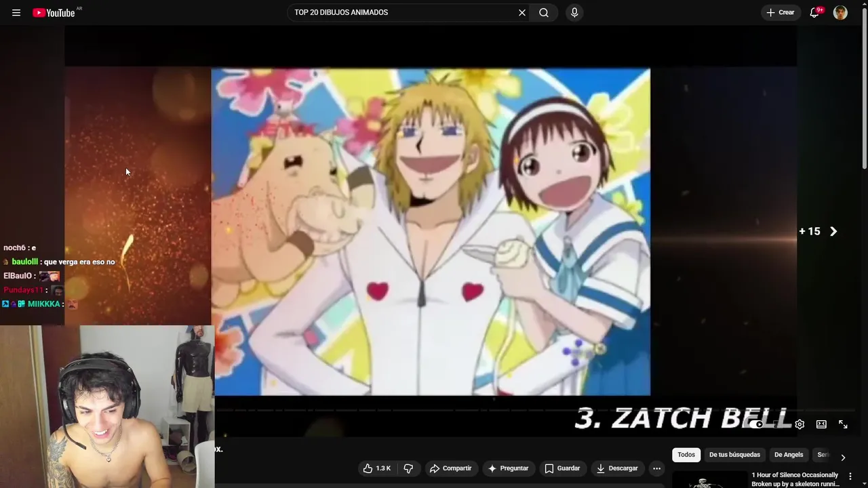This screenshot has height=488, width=868.
Task: Dislike the video
Action: coord(408,468)
